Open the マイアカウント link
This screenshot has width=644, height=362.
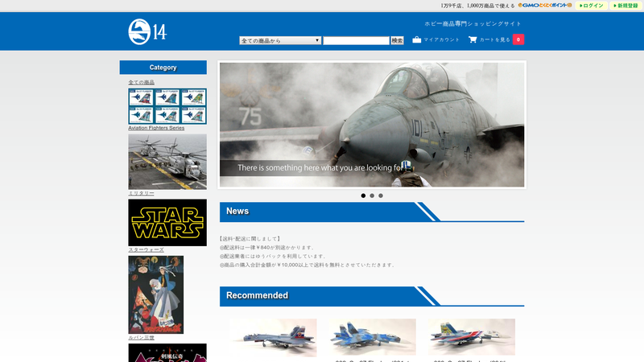click(x=441, y=39)
